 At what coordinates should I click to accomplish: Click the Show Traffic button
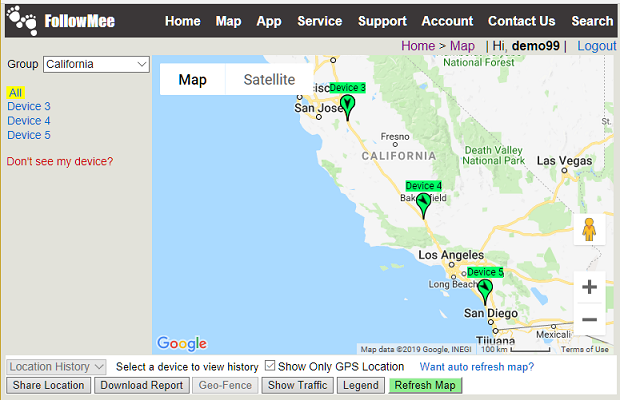pyautogui.click(x=297, y=385)
